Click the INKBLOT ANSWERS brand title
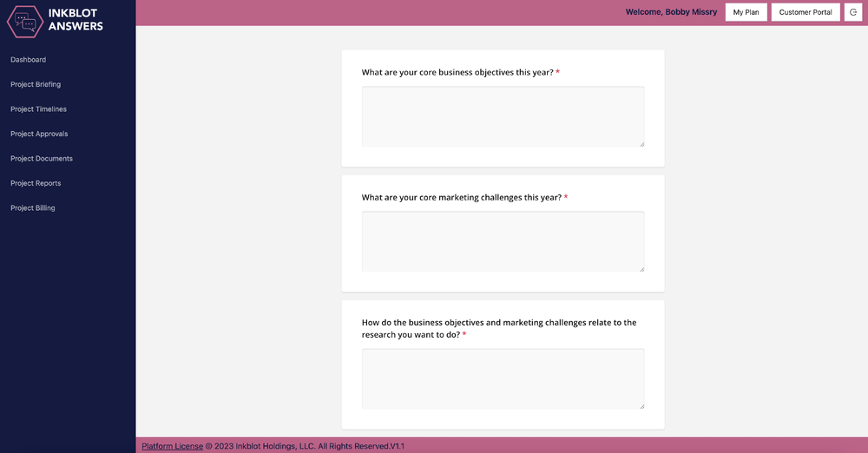Viewport: 868px width, 453px height. coord(76,20)
